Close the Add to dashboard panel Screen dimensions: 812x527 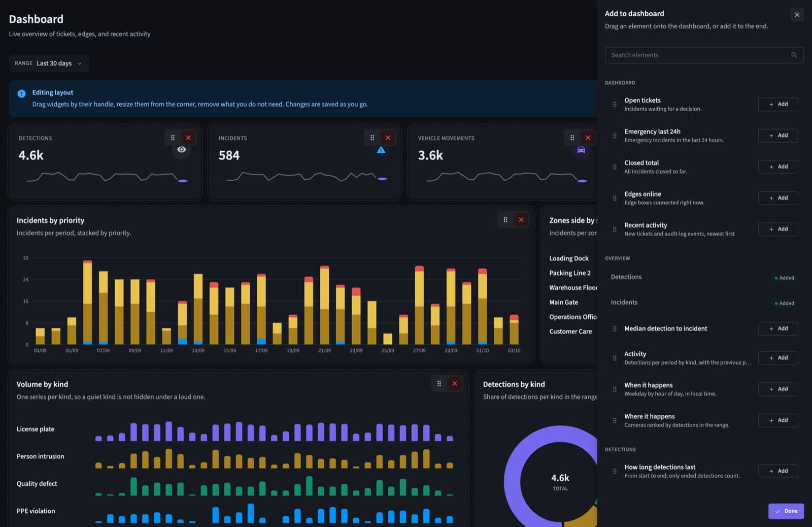click(797, 15)
